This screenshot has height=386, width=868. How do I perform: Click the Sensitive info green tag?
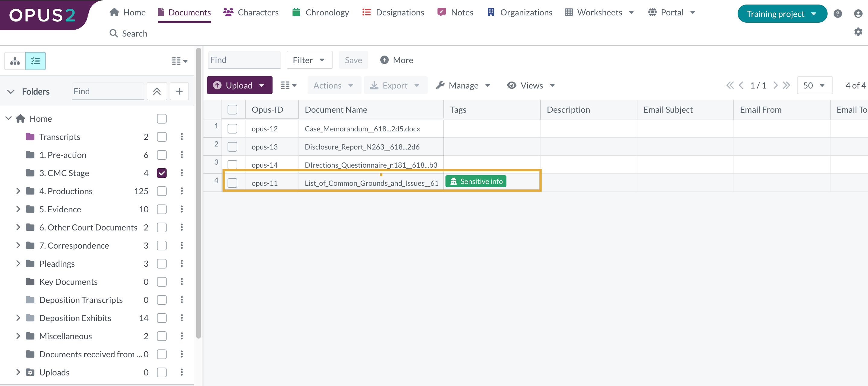pos(475,181)
